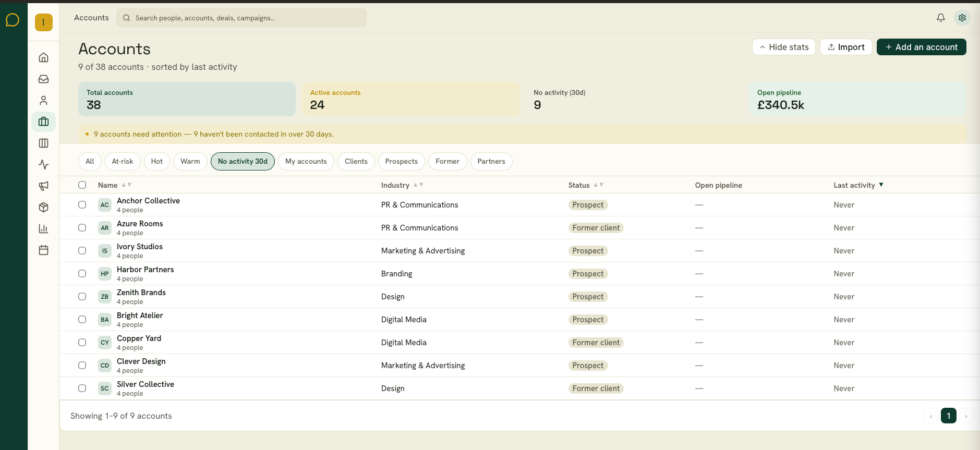Open the Campaigns megaphone icon in sidebar
The width and height of the screenshot is (980, 450).
coord(44,186)
